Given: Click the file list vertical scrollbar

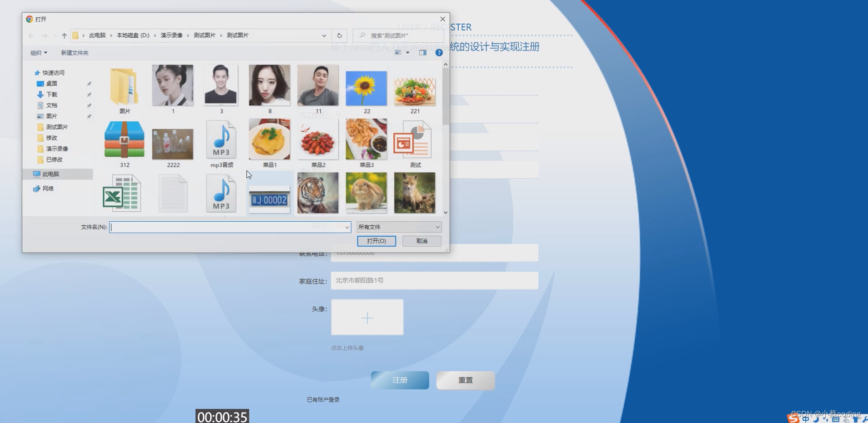Looking at the screenshot, I should 446,96.
